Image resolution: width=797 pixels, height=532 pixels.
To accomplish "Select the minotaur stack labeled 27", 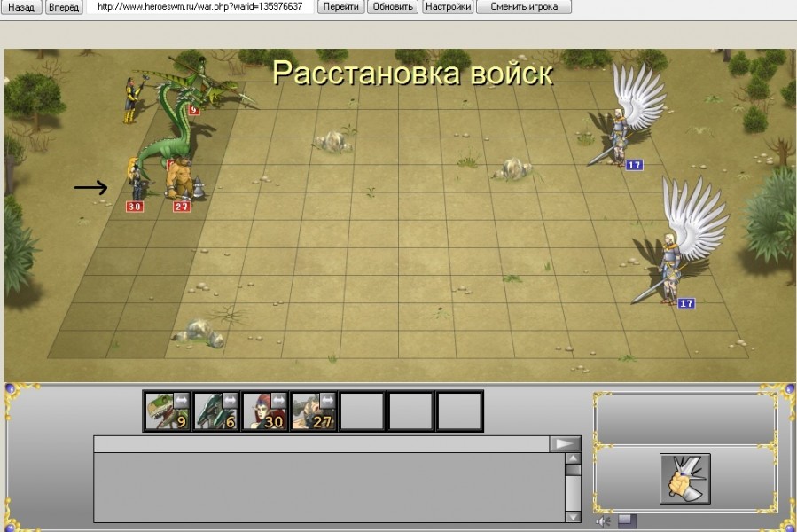I will (x=182, y=179).
